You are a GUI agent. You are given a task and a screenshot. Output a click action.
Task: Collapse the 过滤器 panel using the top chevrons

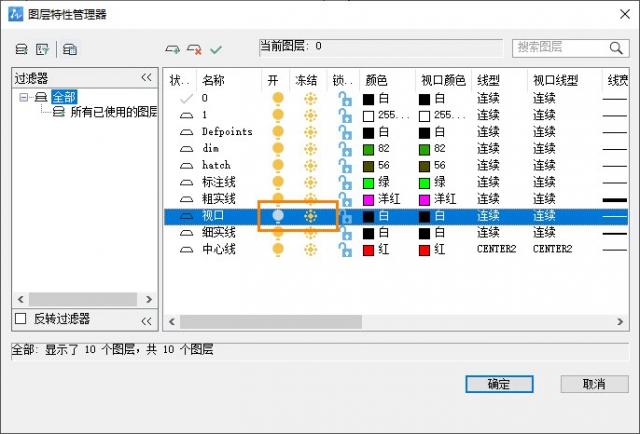pyautogui.click(x=146, y=78)
